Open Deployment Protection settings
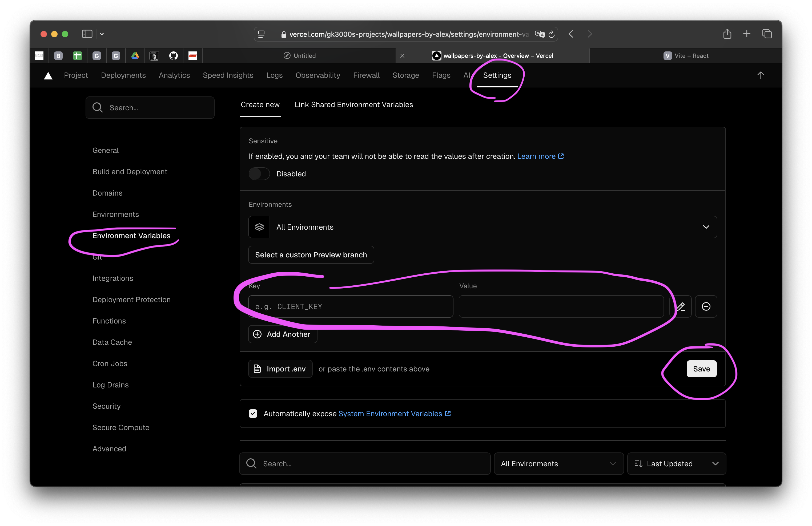The width and height of the screenshot is (812, 526). coord(131,300)
